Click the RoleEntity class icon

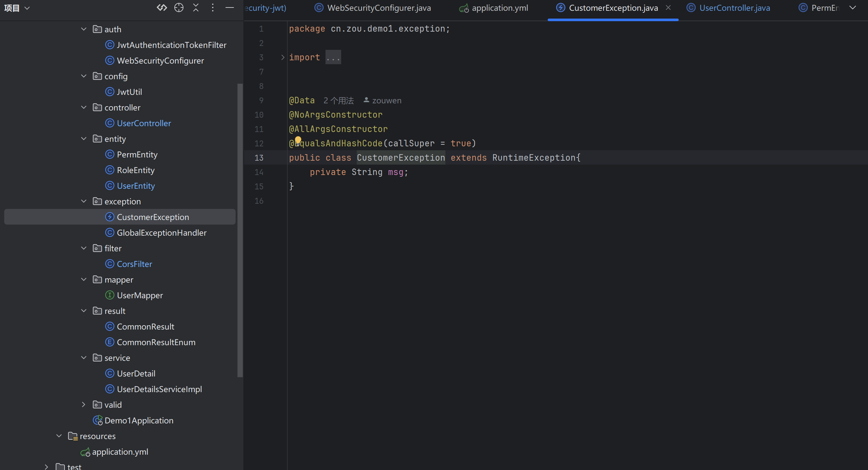[x=109, y=170]
